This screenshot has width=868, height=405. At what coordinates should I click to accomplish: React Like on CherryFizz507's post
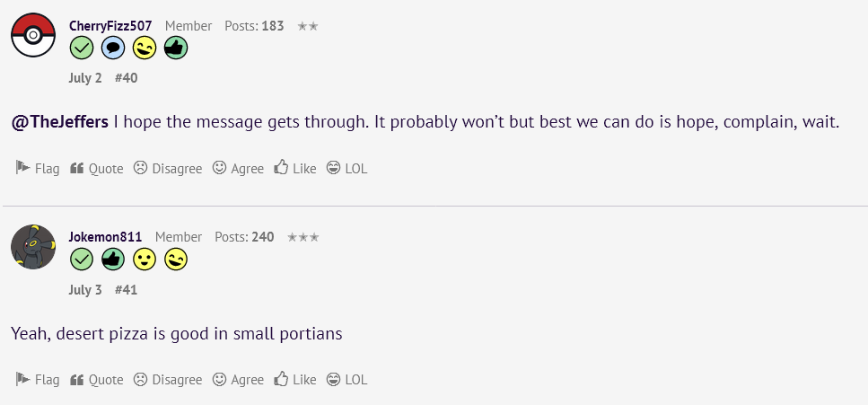[x=295, y=168]
